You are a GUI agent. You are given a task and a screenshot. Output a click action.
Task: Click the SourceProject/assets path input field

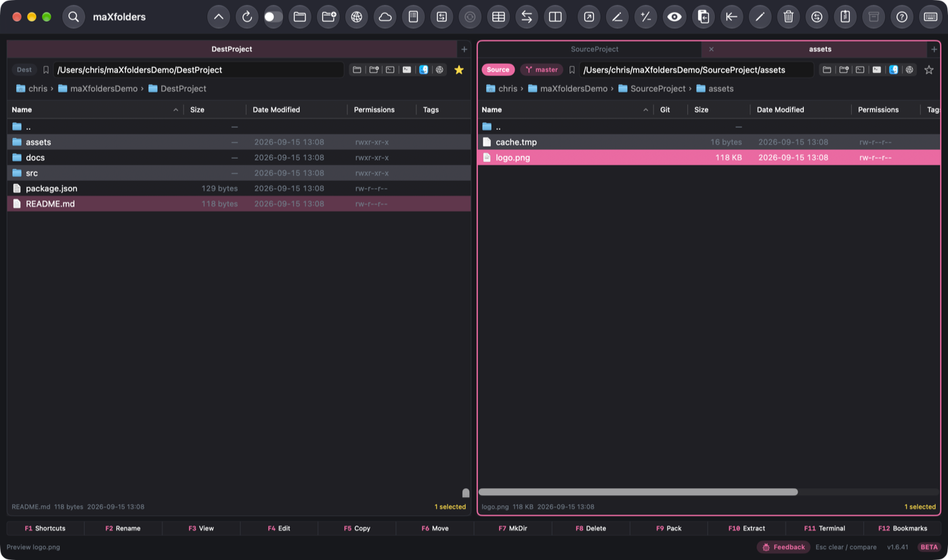[696, 70]
